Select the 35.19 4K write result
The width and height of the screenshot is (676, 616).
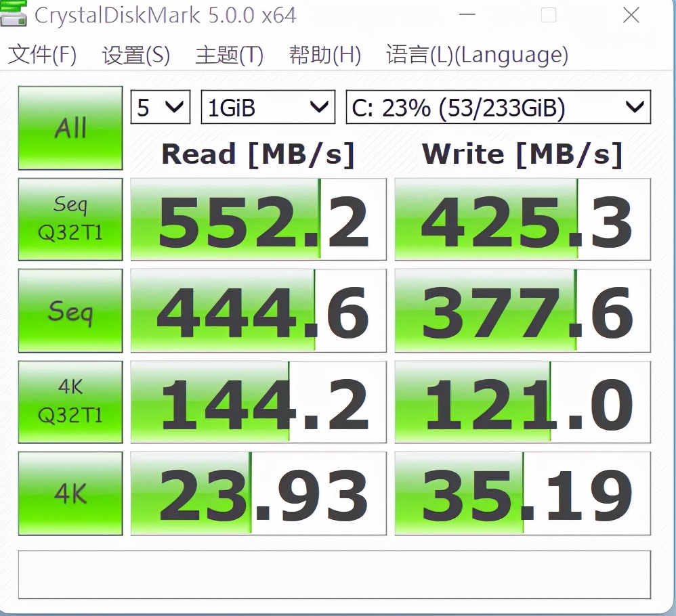tap(522, 493)
